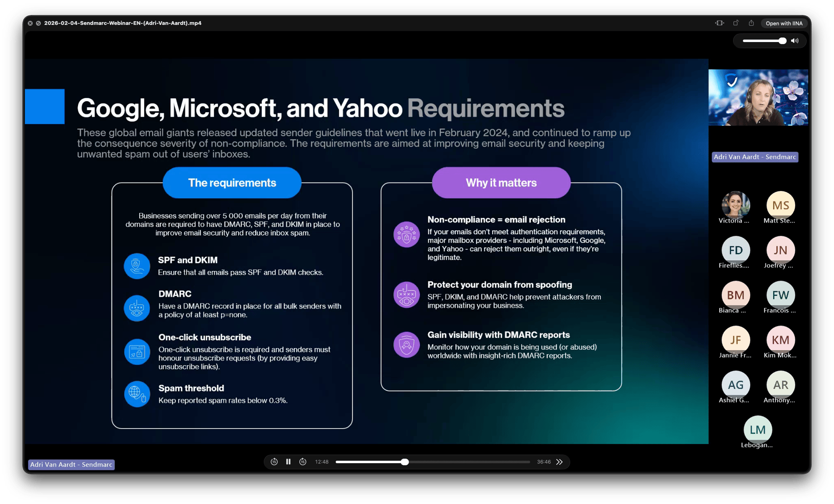The height and width of the screenshot is (504, 834).
Task: Click the Gain visibility with DMARC reports icon
Action: tap(407, 345)
